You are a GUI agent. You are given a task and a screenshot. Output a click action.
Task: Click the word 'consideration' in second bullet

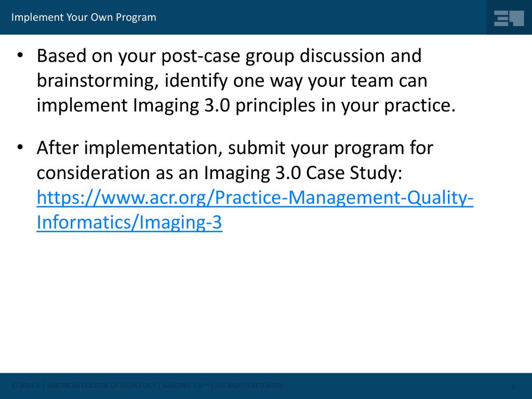click(94, 172)
